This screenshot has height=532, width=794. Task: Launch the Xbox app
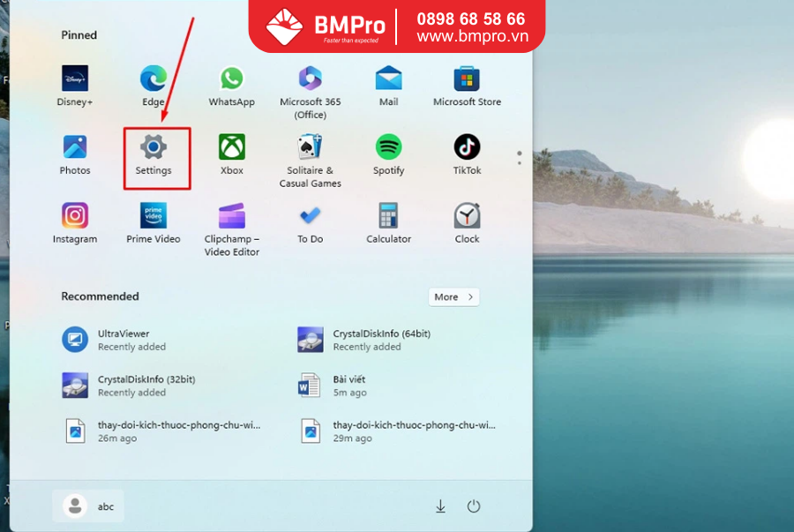[231, 155]
